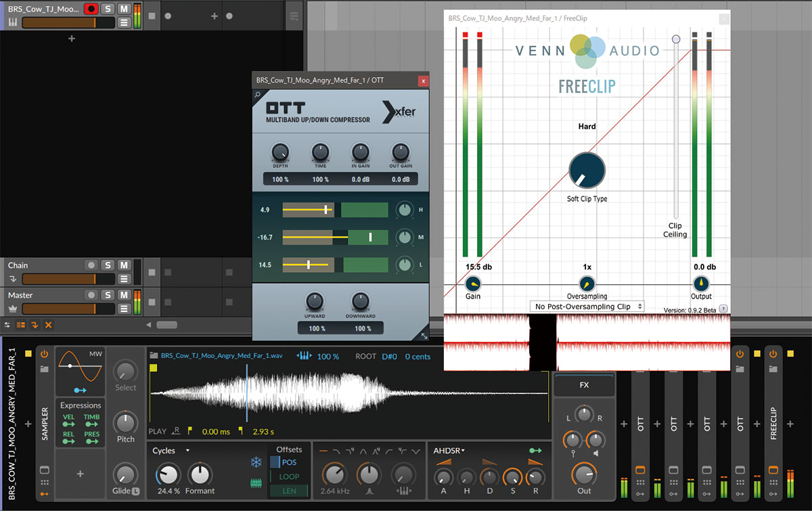Solo the Chain track

point(108,265)
